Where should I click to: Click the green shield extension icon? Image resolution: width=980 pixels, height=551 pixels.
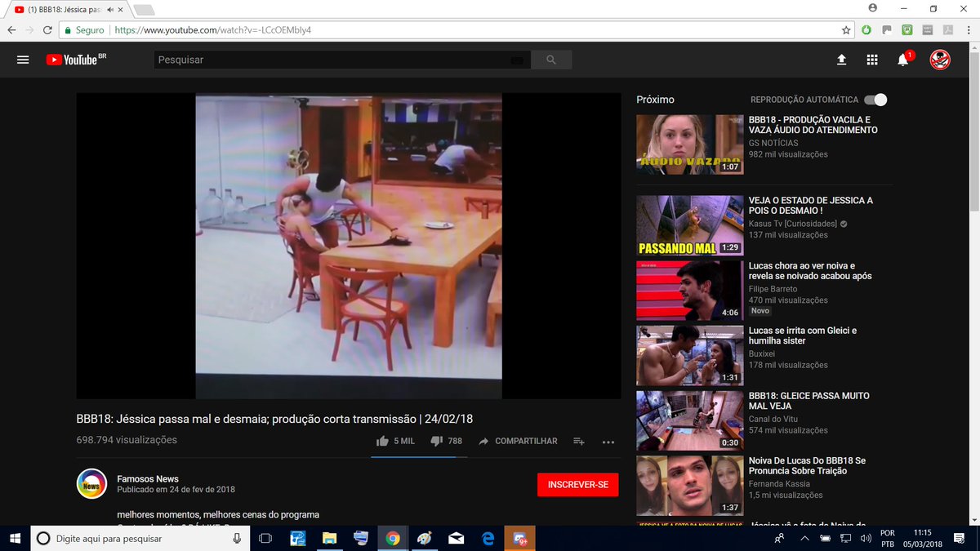pyautogui.click(x=907, y=29)
